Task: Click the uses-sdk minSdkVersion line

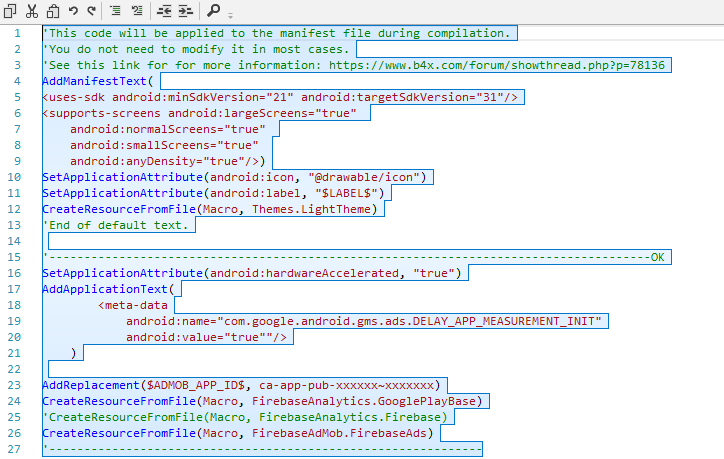Action: pos(280,97)
